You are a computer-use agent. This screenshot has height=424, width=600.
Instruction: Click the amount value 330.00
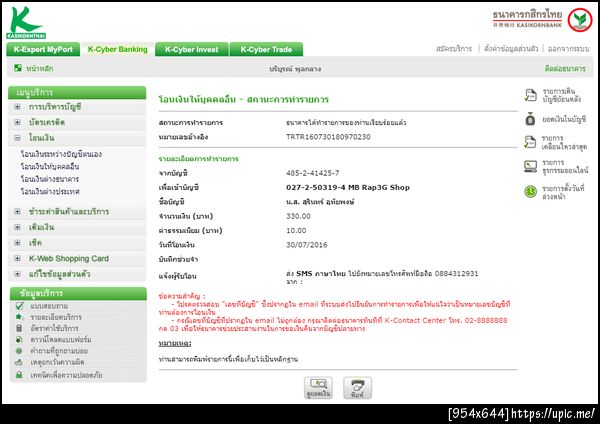pos(298,216)
